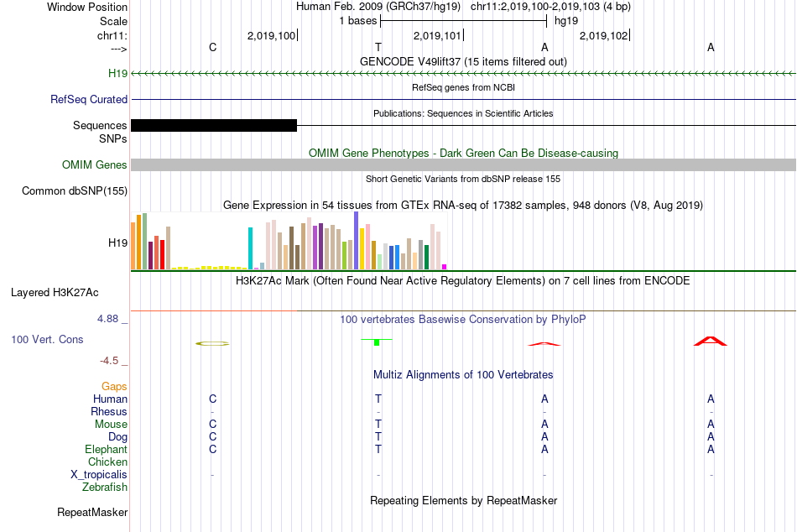Click the teal bar in the GTEx chart

click(x=250, y=248)
